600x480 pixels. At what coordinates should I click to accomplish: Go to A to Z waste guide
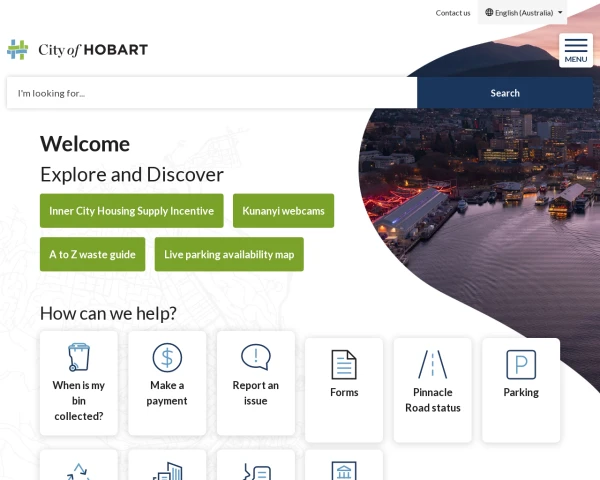click(x=93, y=255)
